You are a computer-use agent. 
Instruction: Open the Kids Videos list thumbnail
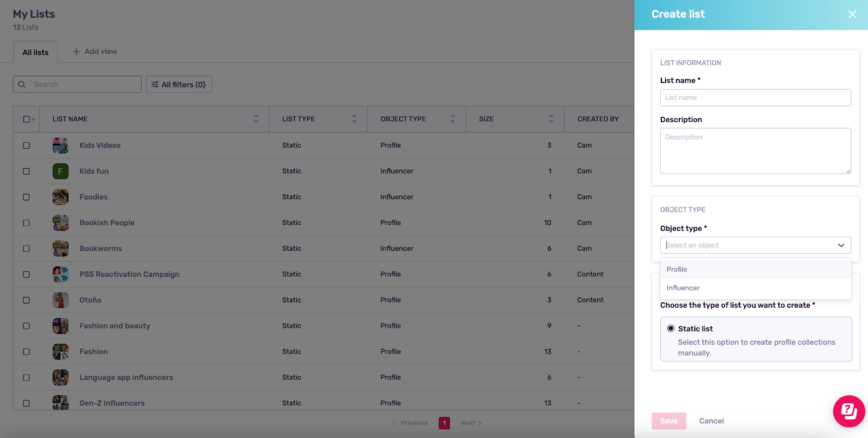coord(60,145)
